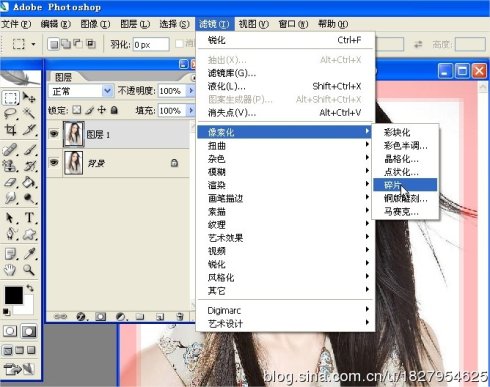Open marquee tool preset picker arrow

[x=33, y=44]
